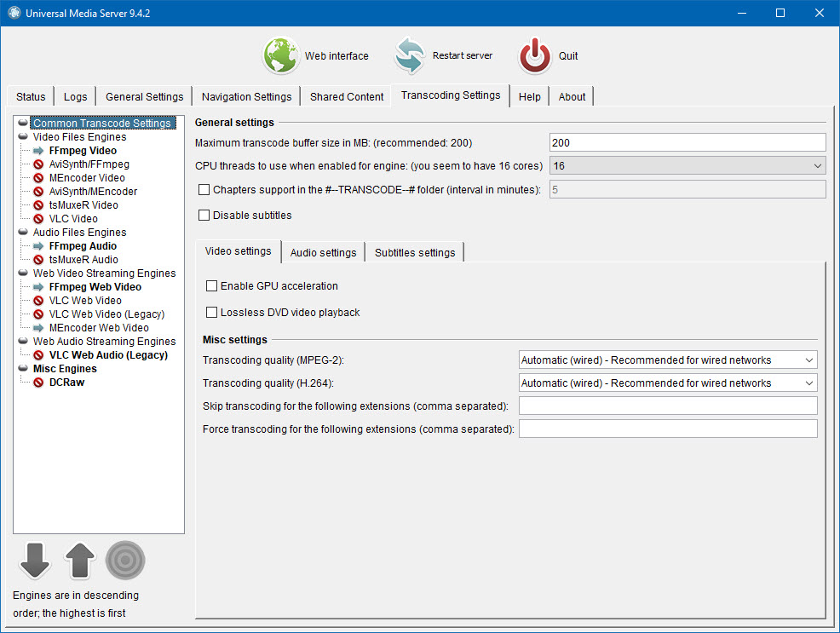Switch to the Status tab
This screenshot has height=633, width=840.
pyautogui.click(x=31, y=96)
